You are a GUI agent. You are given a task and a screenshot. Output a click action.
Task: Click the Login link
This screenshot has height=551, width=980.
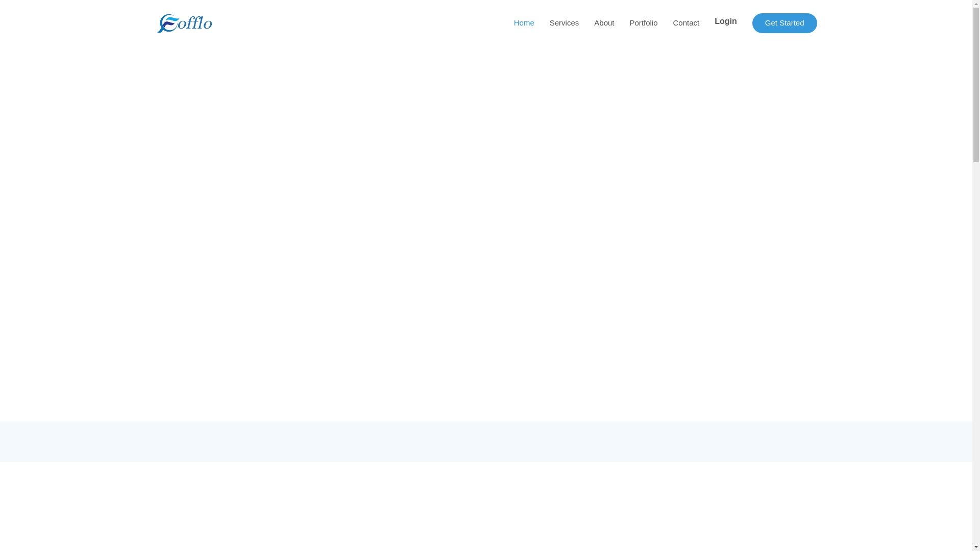tap(725, 21)
